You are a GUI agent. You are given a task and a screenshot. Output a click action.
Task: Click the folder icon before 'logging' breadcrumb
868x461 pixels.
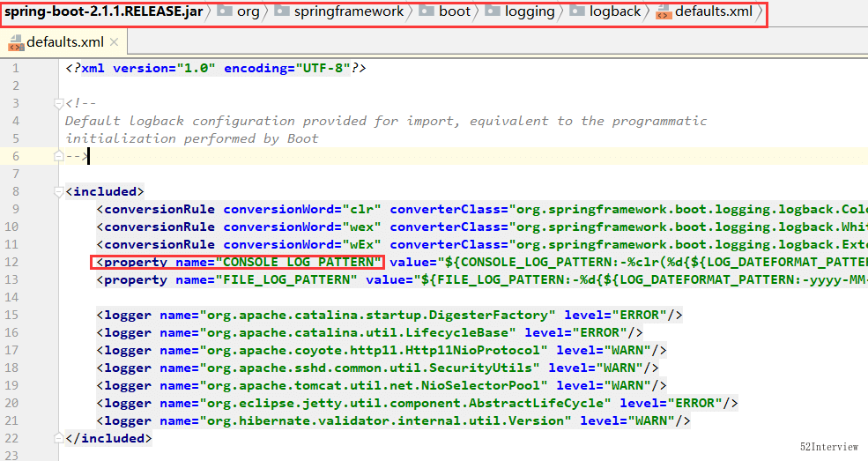coord(492,12)
